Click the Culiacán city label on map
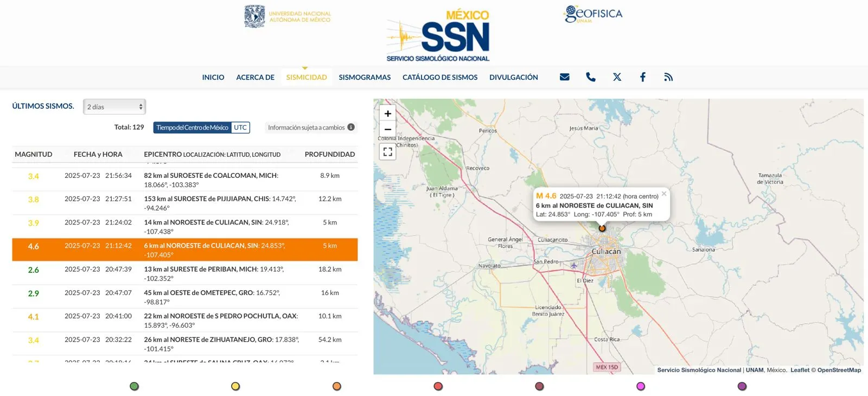The image size is (868, 396). tap(606, 251)
